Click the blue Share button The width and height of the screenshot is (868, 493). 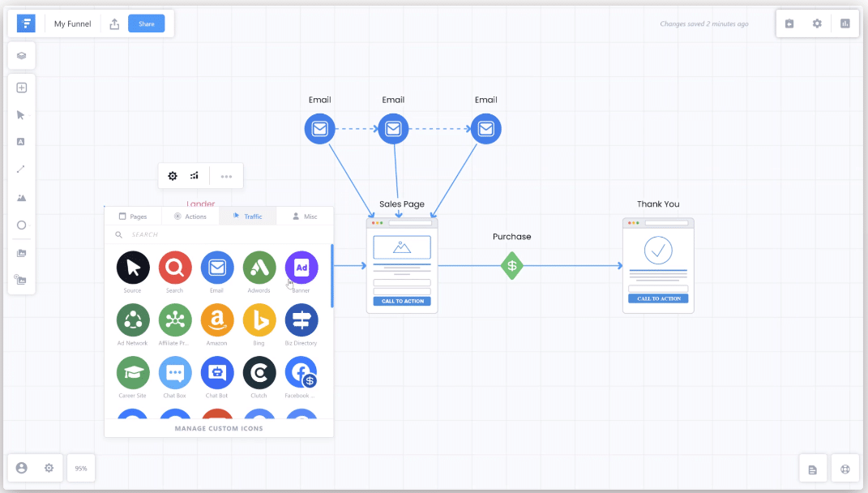(x=146, y=24)
